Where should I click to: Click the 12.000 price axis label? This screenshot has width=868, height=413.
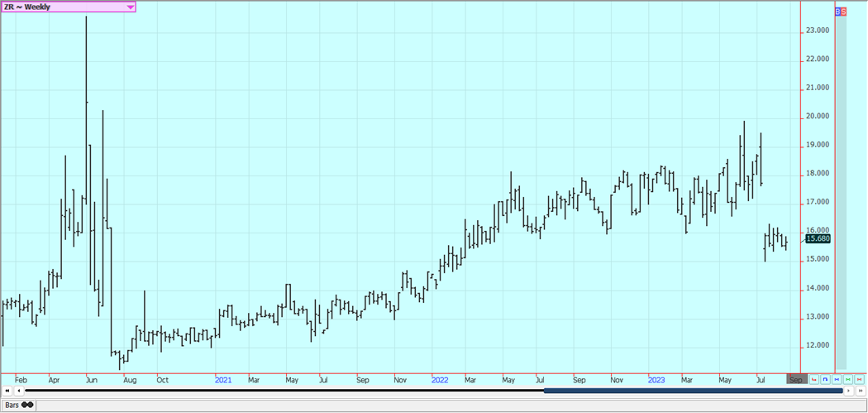(818, 345)
